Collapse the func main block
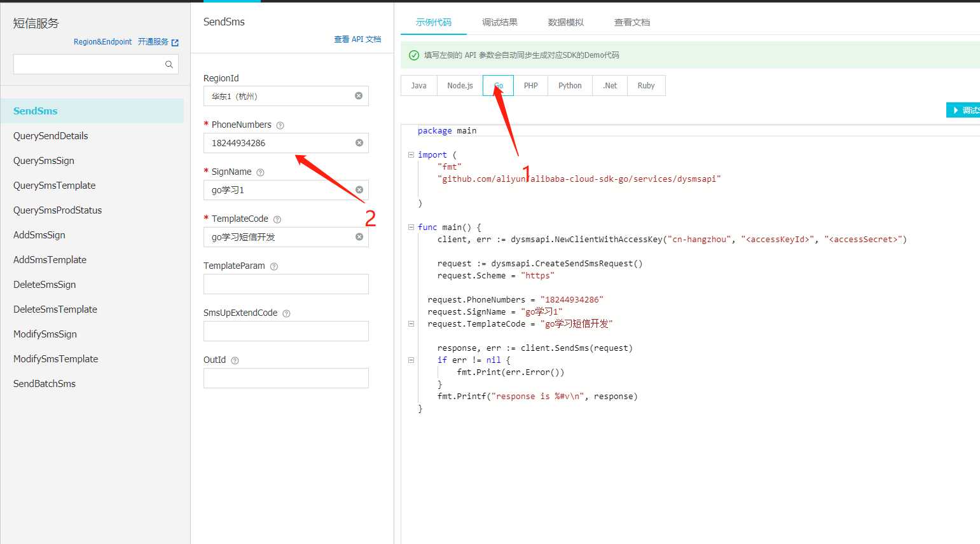Screen dimensions: 980x544 pos(411,227)
